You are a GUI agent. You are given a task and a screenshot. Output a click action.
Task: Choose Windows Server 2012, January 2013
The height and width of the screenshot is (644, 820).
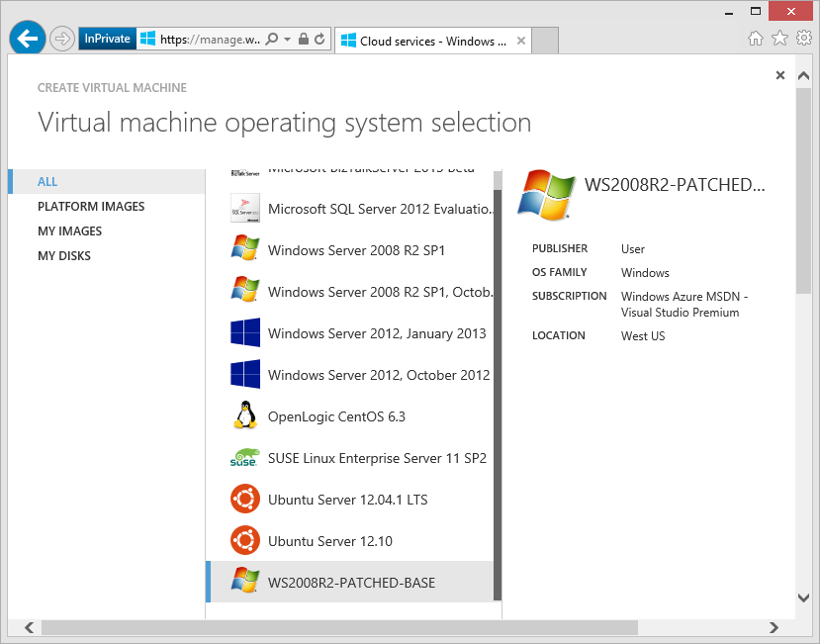377,333
